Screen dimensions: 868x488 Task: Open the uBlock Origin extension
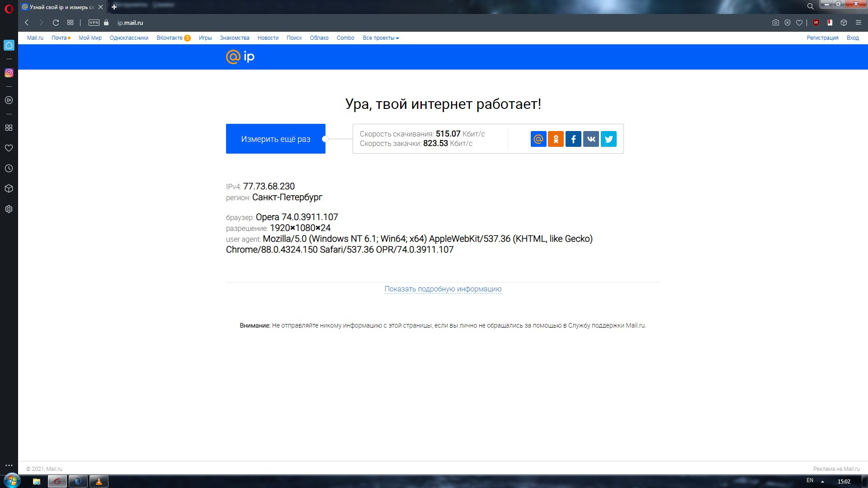pyautogui.click(x=816, y=23)
